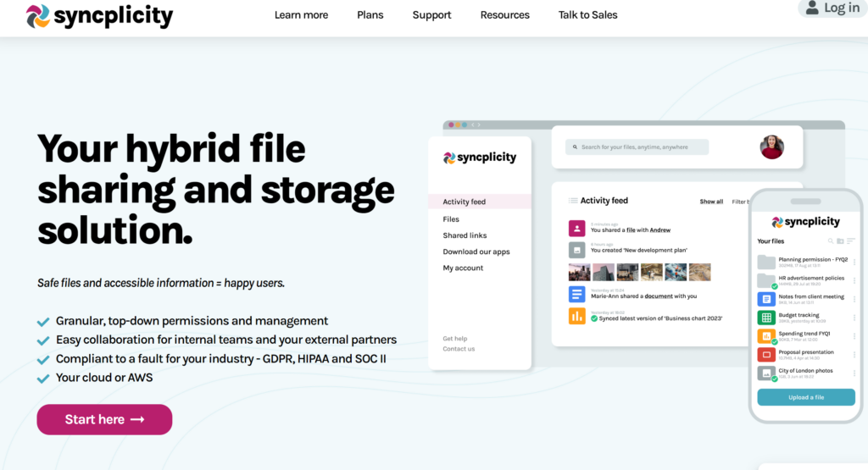This screenshot has height=470, width=868.
Task: Go to Support in the top navigation
Action: [x=431, y=14]
